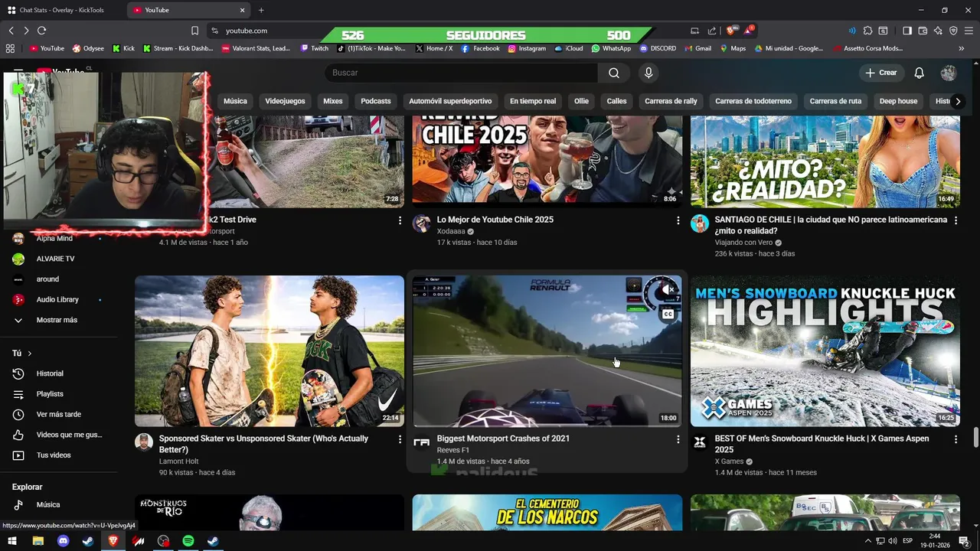Toggle captions CC on Motorsport preview

(x=668, y=315)
